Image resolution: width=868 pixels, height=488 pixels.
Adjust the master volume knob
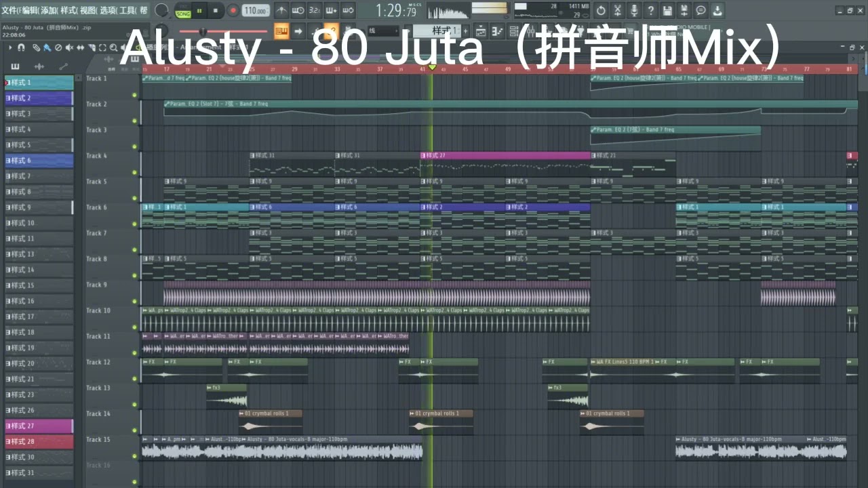tap(161, 10)
